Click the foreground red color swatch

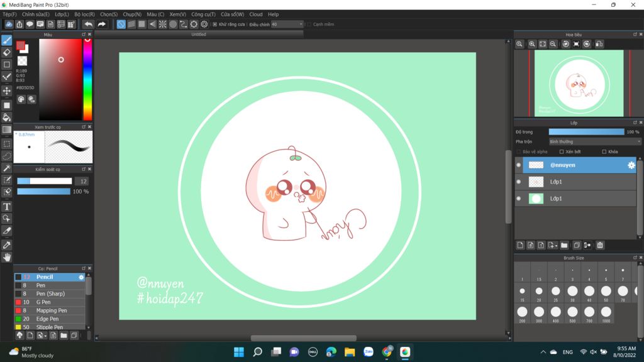click(21, 45)
